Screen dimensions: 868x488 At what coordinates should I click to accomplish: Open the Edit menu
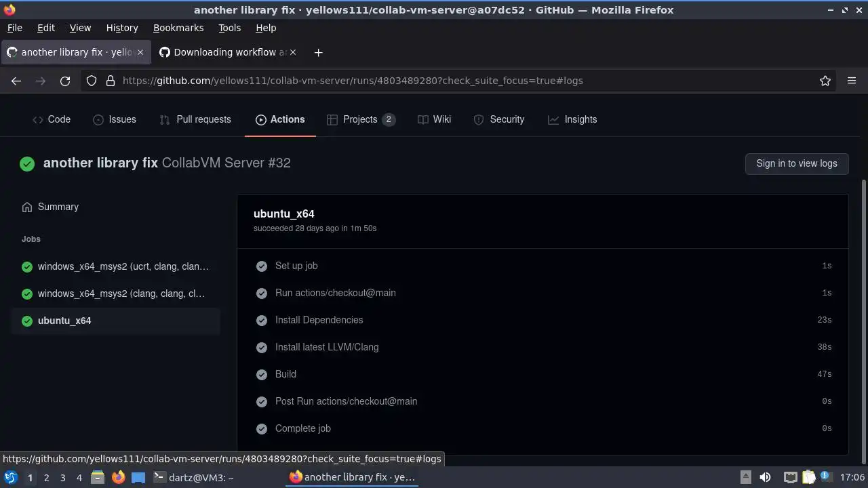(46, 28)
